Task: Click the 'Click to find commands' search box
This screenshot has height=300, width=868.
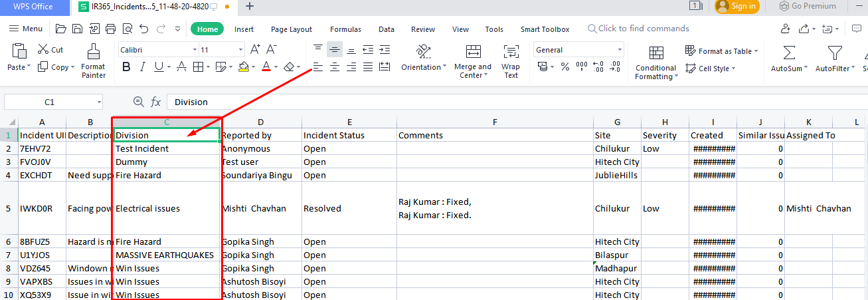Action: pyautogui.click(x=643, y=29)
